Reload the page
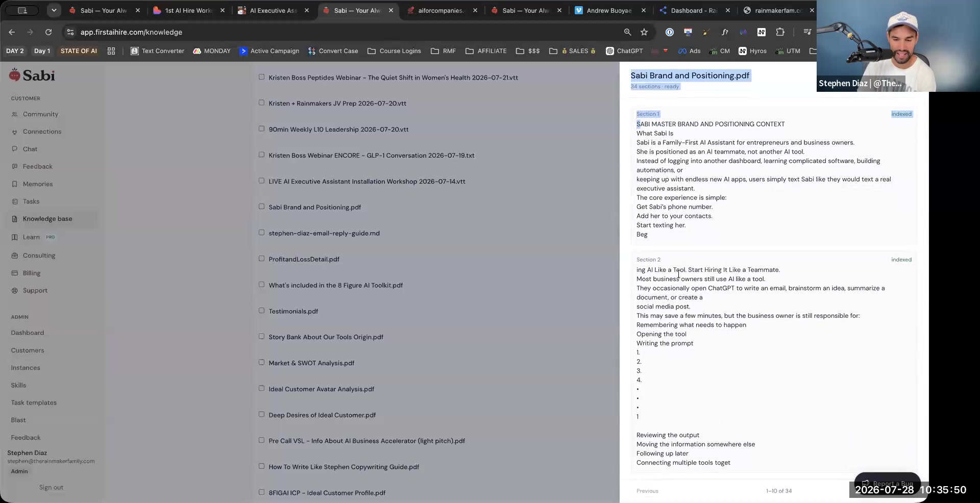This screenshot has height=503, width=980. [x=48, y=32]
